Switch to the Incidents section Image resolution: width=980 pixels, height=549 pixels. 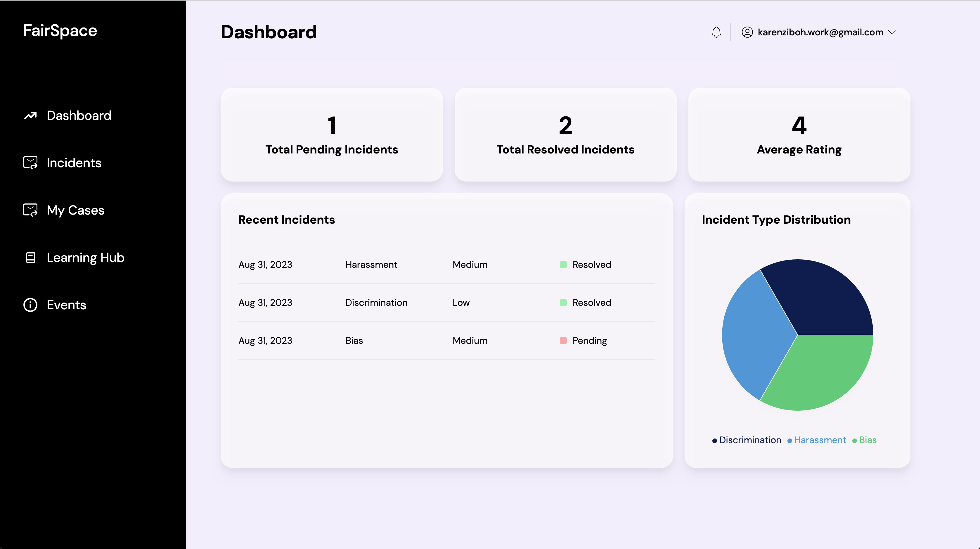click(x=74, y=163)
